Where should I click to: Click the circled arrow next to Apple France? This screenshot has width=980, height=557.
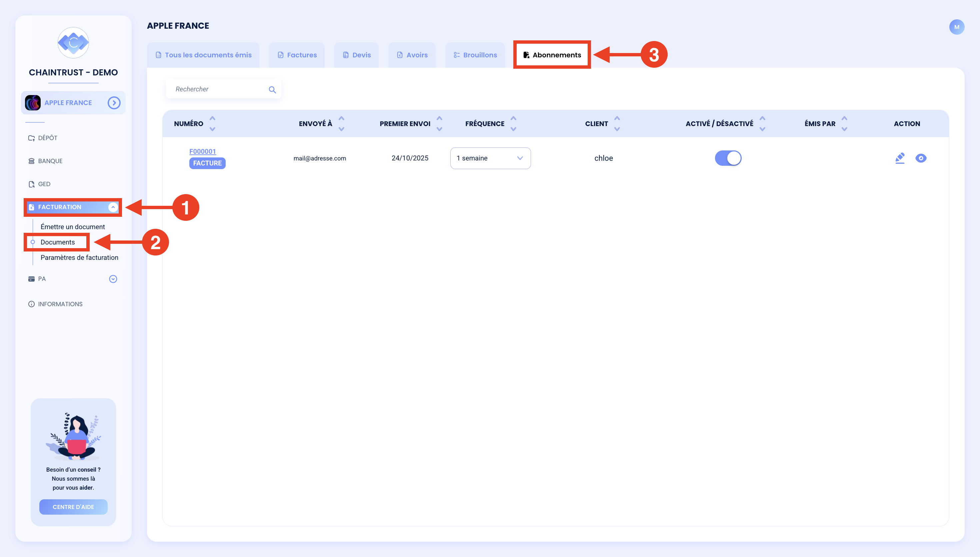pos(114,102)
